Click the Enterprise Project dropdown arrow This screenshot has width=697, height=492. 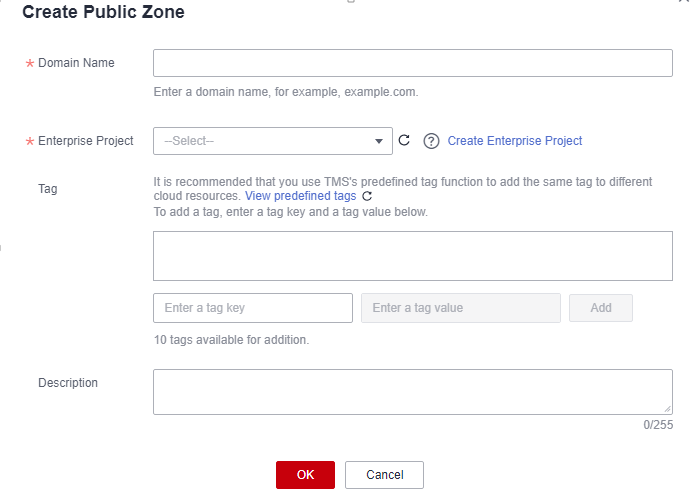[x=379, y=141]
